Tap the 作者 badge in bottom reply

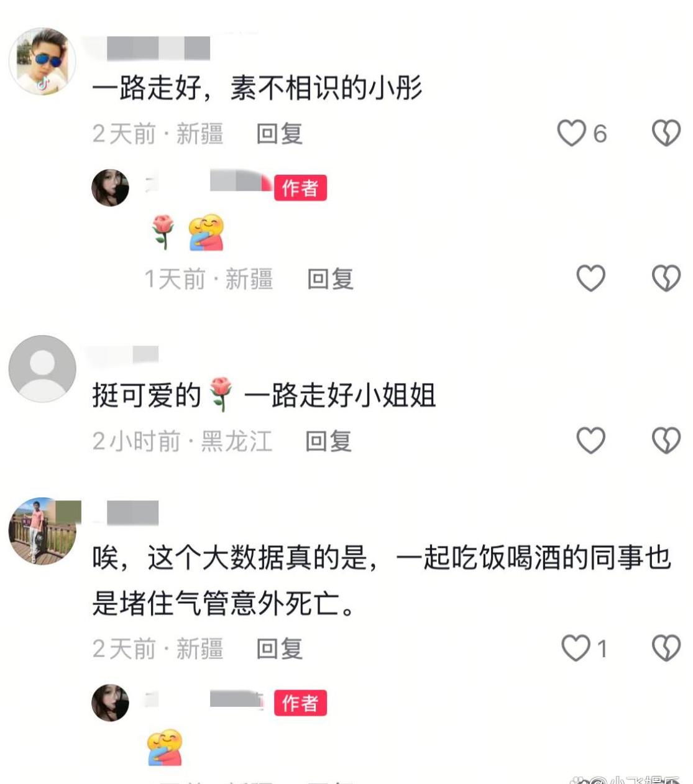[301, 703]
